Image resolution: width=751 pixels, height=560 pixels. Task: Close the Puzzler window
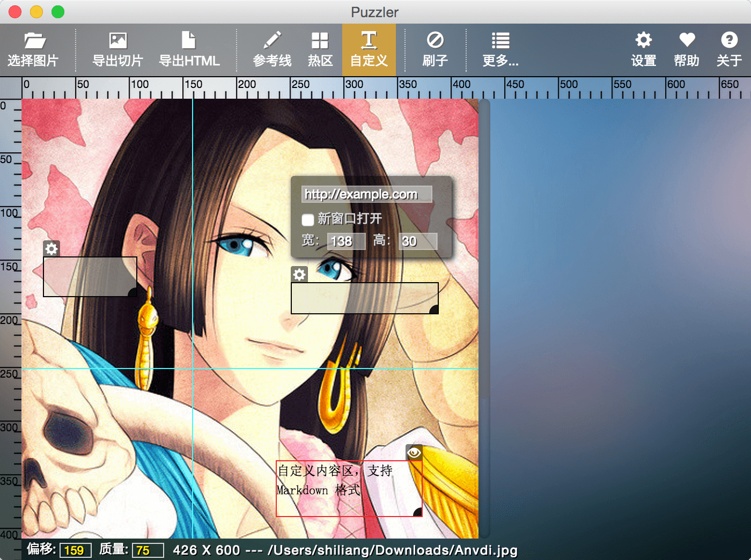pos(15,12)
